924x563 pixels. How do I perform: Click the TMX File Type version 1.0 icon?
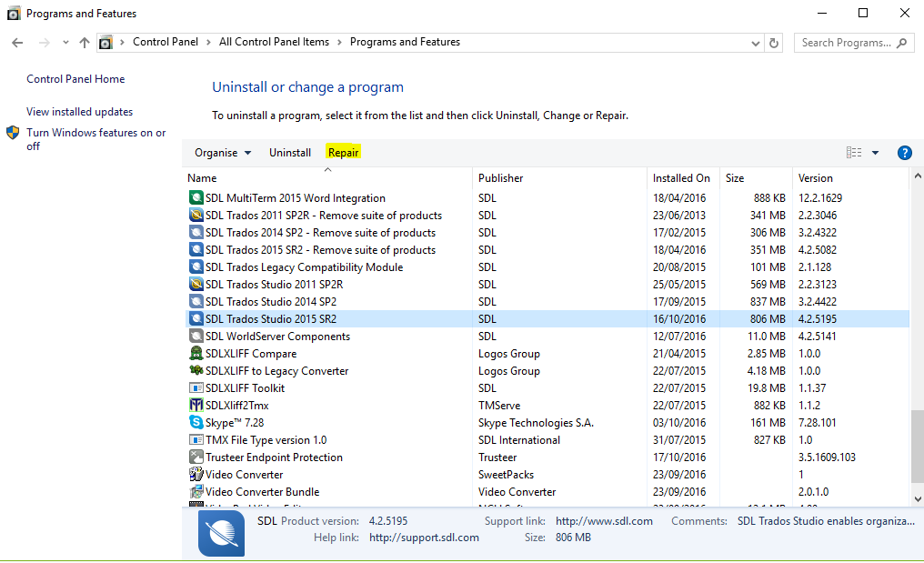tap(196, 440)
